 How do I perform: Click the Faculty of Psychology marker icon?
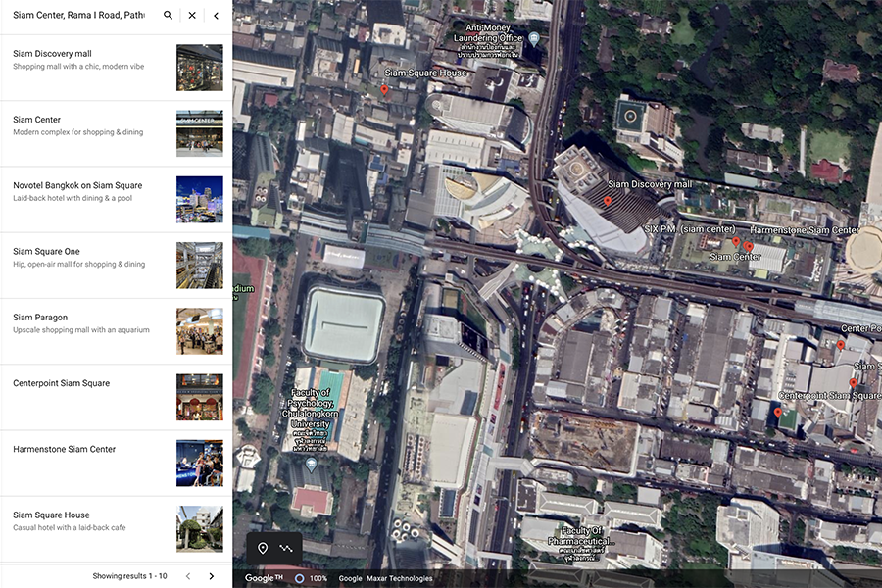tap(311, 464)
